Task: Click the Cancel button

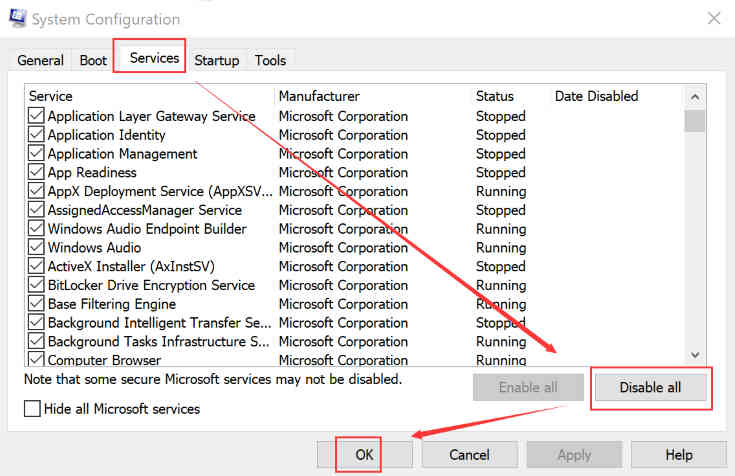Action: pos(469,455)
